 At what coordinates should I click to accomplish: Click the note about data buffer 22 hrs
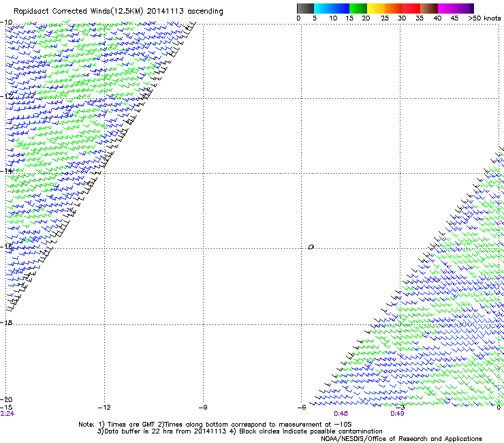coord(161,431)
